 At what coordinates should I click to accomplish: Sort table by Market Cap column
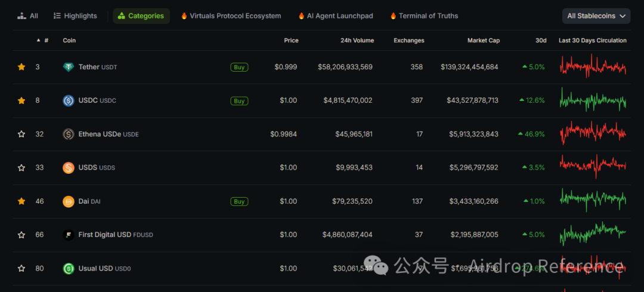coord(483,41)
